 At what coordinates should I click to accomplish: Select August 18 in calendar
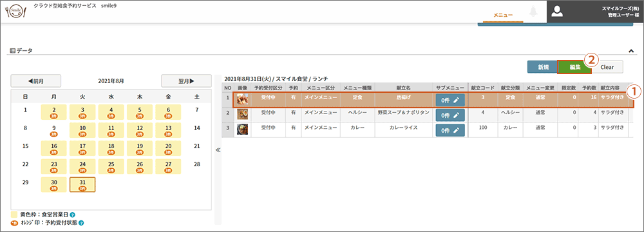tap(111, 148)
